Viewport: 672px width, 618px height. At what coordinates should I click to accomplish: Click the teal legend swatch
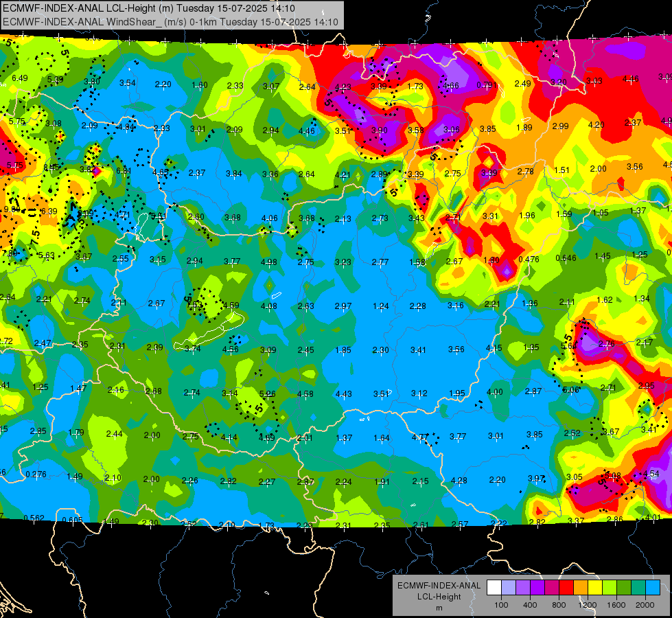point(638,588)
